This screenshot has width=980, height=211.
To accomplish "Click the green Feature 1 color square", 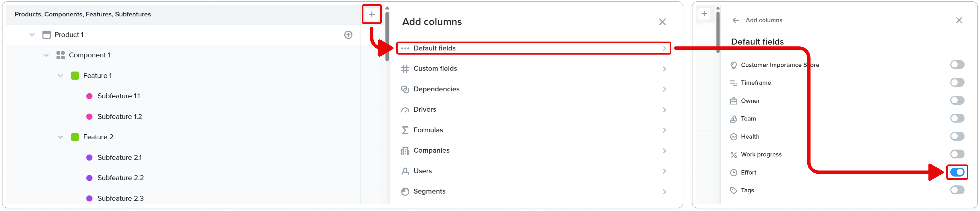I will pyautogui.click(x=75, y=76).
